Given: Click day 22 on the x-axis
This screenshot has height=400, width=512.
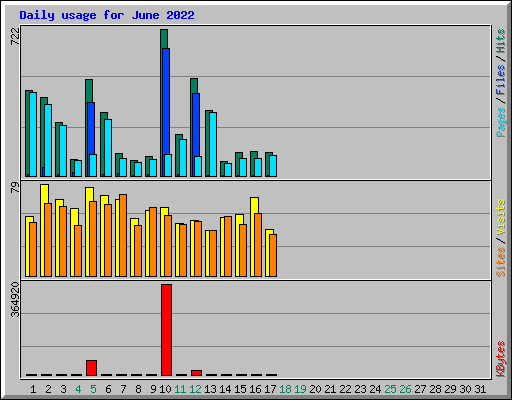Looking at the screenshot, I should pyautogui.click(x=345, y=389).
